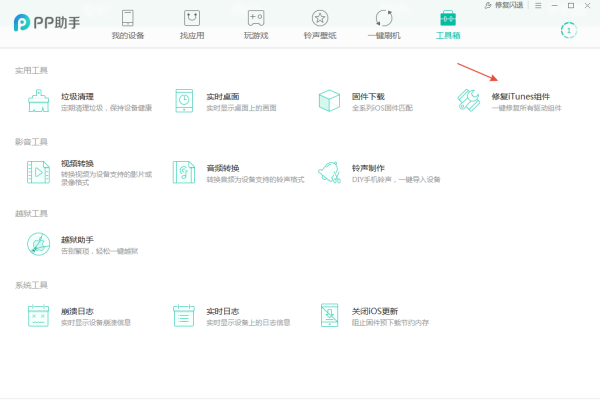The width and height of the screenshot is (600, 402).
Task: Switch to 玩游戏 tab
Action: tap(256, 25)
